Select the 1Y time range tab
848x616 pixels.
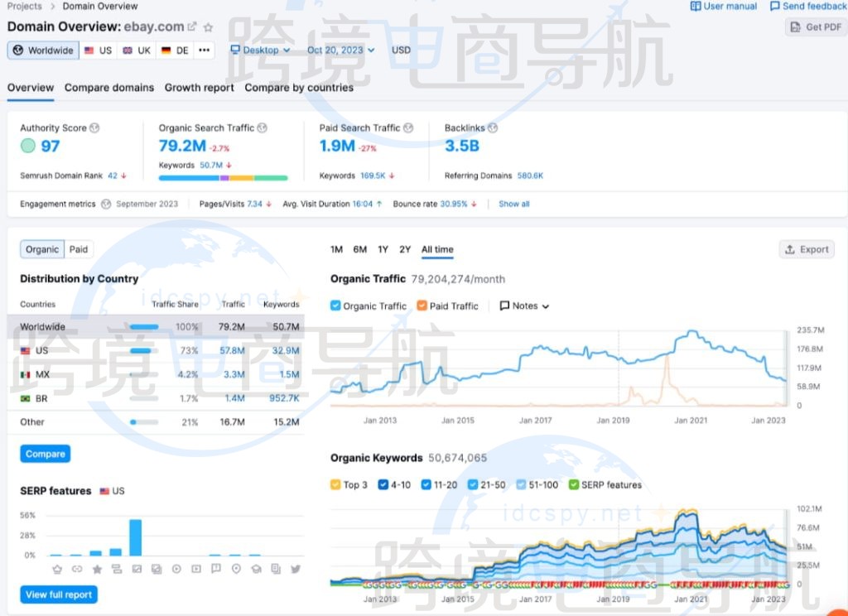pos(383,249)
